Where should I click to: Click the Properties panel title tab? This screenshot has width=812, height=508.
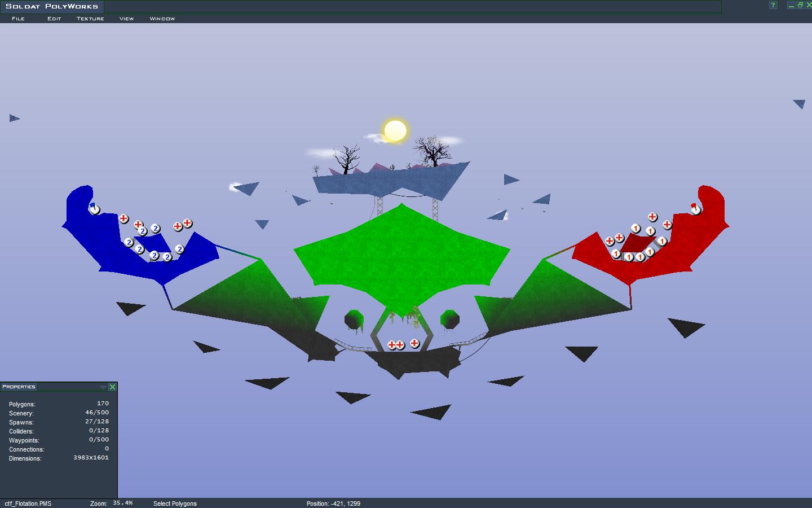point(19,387)
